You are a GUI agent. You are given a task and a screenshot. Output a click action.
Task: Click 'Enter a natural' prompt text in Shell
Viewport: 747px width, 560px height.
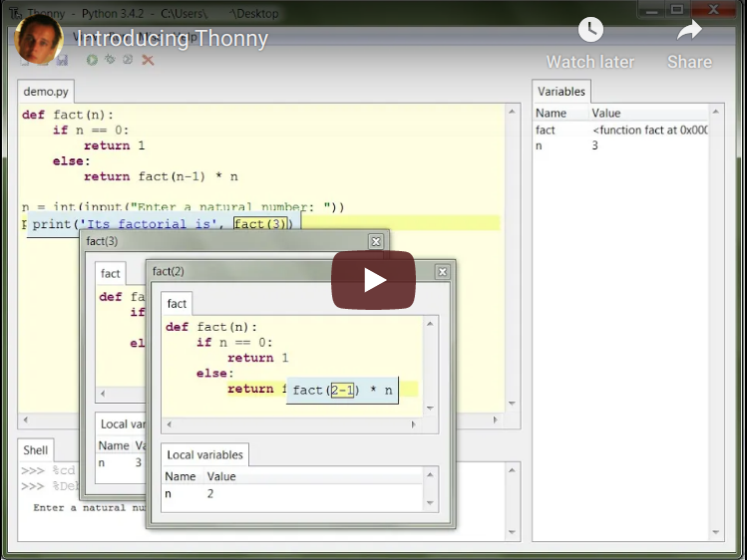(x=90, y=508)
